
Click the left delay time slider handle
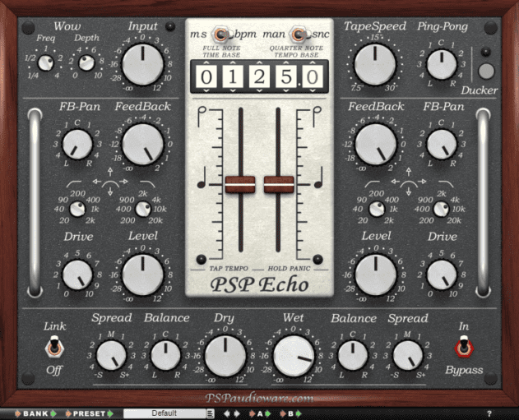pos(240,185)
